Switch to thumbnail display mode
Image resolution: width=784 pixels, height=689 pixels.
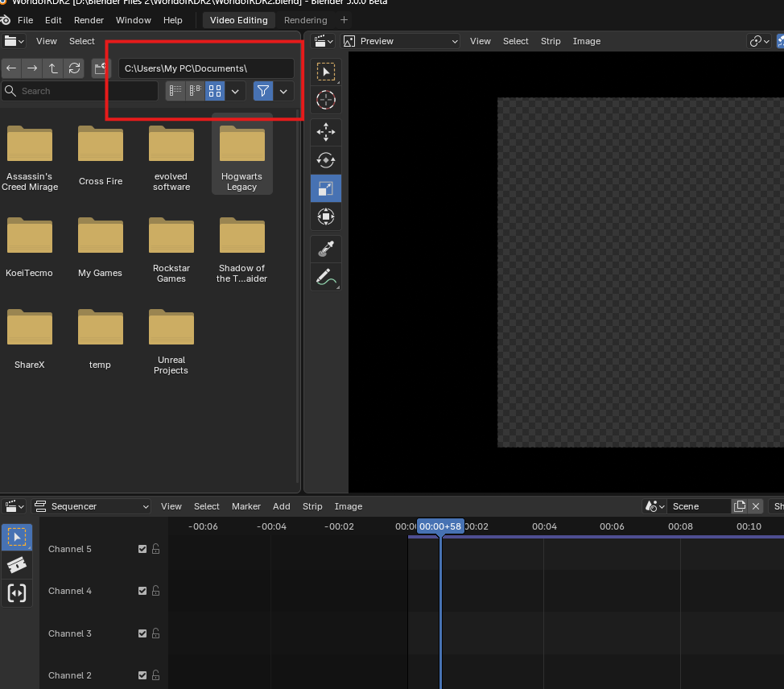pyautogui.click(x=215, y=91)
